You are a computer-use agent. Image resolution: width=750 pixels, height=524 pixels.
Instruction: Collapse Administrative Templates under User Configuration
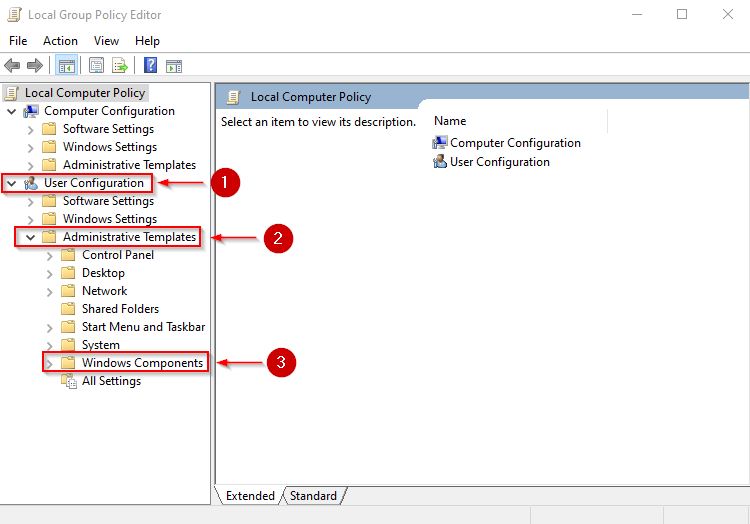click(x=31, y=237)
